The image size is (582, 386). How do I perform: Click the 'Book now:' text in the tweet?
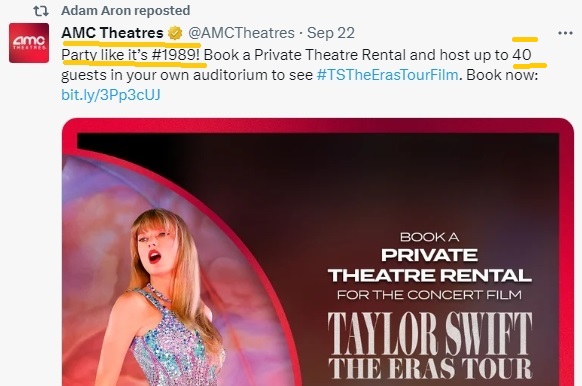pos(502,75)
